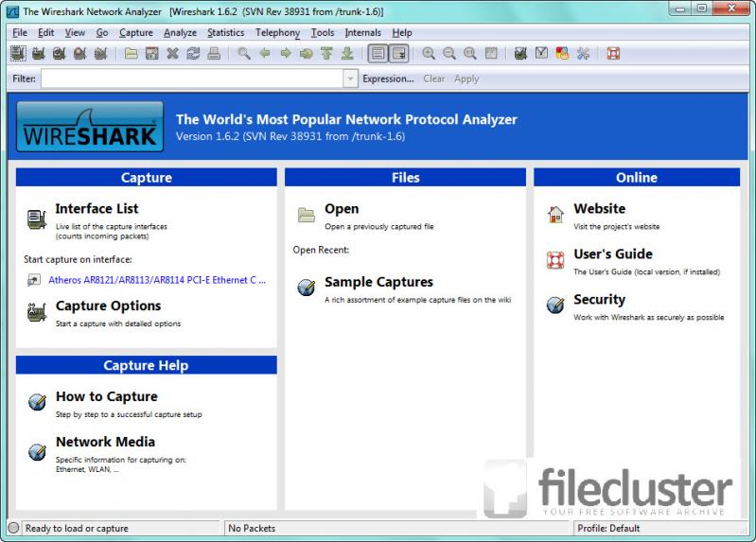
Task: Open the Sample Captures wiki link
Action: (x=378, y=282)
